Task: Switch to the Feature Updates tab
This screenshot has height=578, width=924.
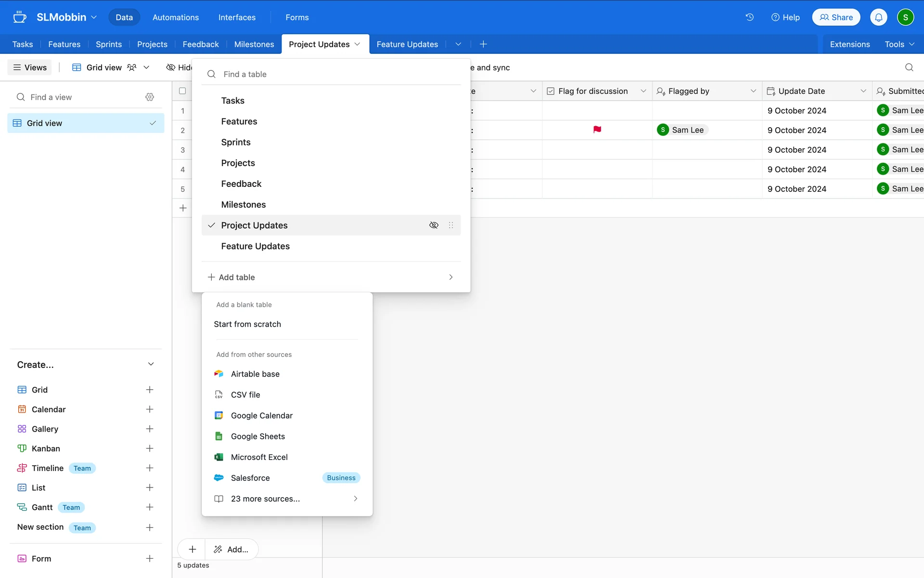Action: tap(407, 44)
